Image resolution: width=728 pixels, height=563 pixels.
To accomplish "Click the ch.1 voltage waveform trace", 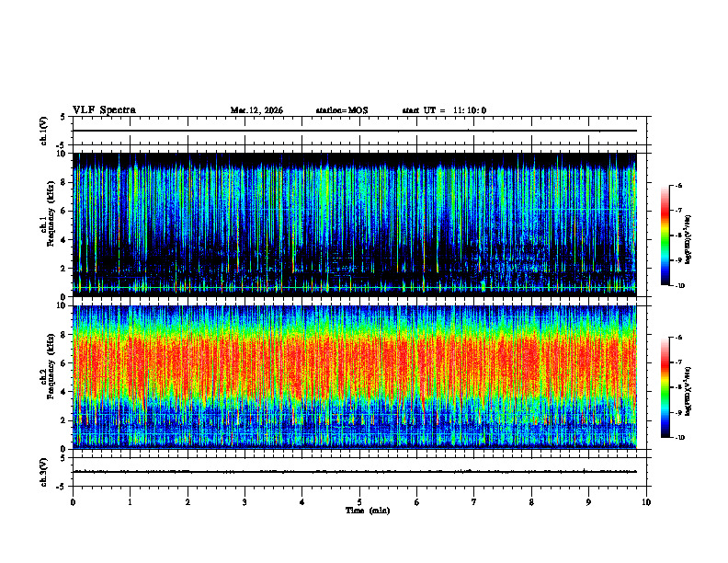I will [355, 131].
